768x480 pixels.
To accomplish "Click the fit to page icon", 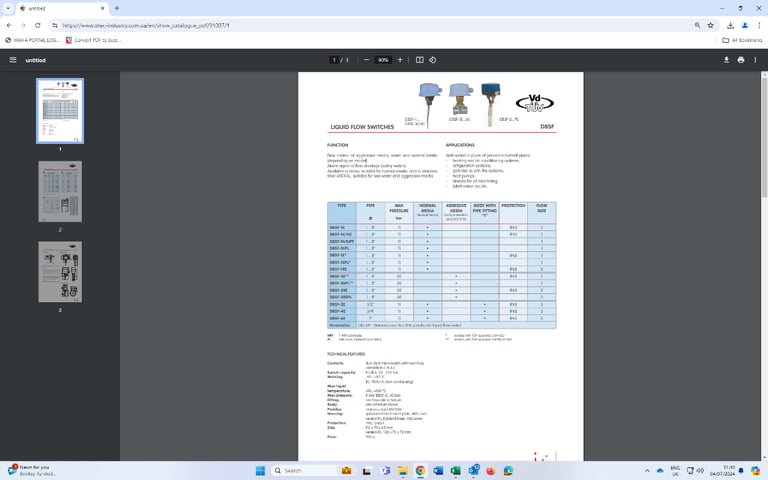I will [x=420, y=60].
